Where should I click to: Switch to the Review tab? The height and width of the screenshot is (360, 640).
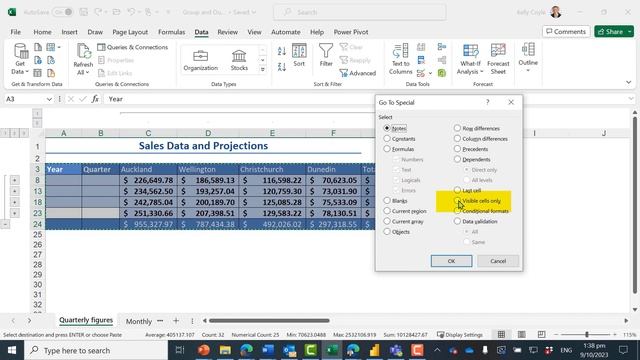[x=227, y=32]
